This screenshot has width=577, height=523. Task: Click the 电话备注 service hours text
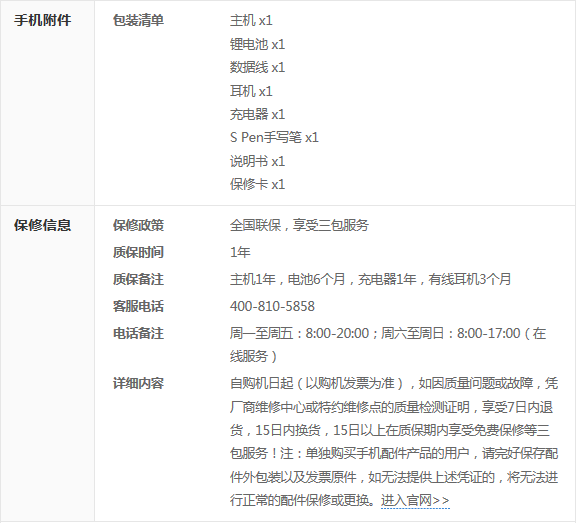(x=388, y=345)
